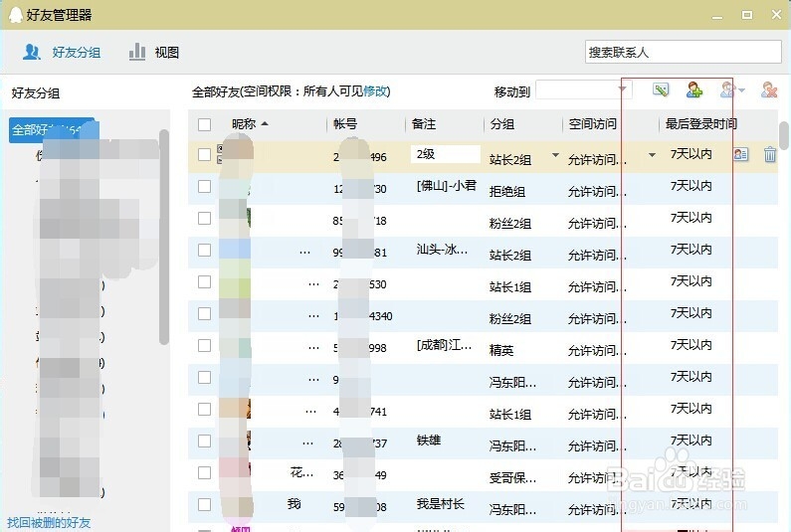This screenshot has width=791, height=532.
Task: Check the 铁雄 row checkbox
Action: (x=204, y=441)
